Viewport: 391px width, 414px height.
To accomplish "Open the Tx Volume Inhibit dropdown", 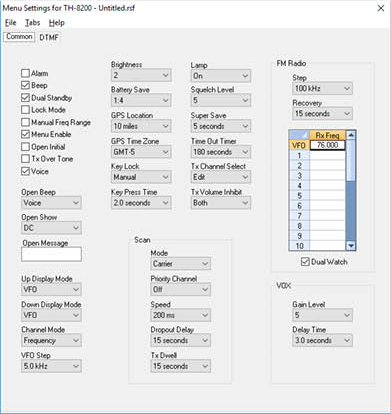I will click(221, 203).
